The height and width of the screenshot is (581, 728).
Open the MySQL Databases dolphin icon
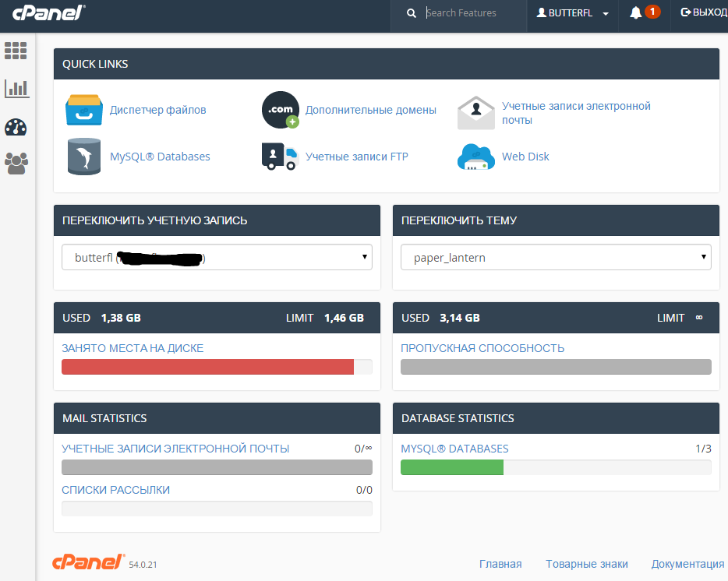tap(83, 157)
